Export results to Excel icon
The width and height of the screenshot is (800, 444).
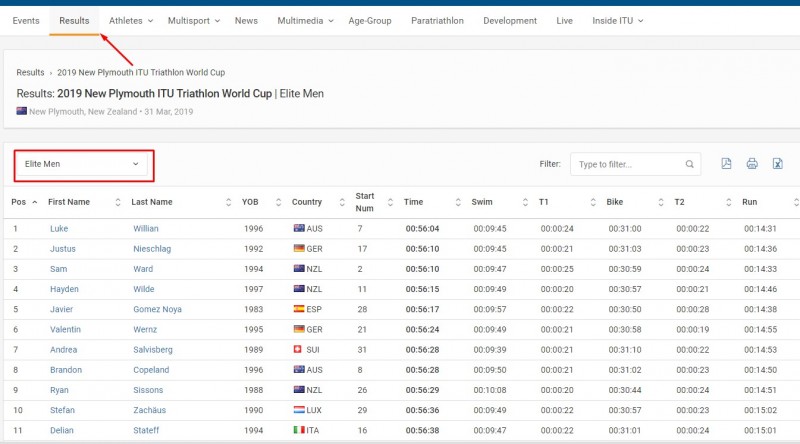(x=778, y=164)
